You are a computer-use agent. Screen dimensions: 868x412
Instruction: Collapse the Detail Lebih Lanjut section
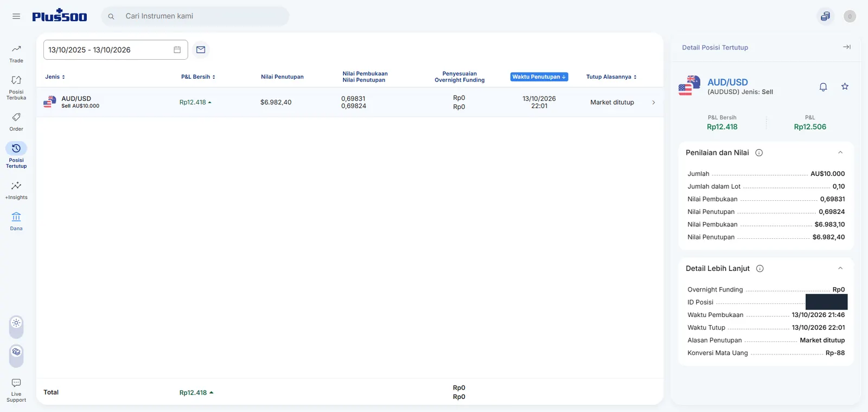pos(840,268)
